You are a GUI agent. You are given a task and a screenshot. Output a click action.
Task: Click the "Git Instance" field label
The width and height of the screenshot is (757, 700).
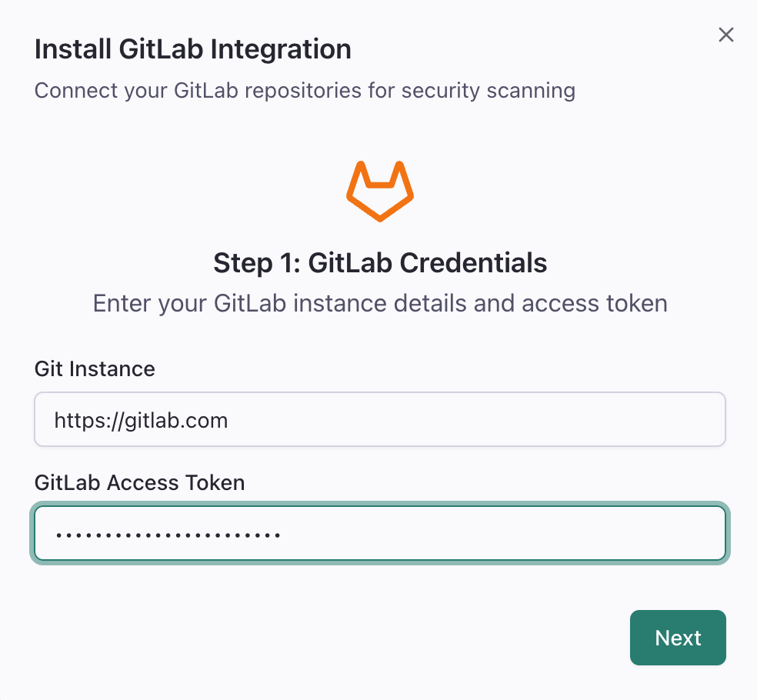tap(95, 369)
